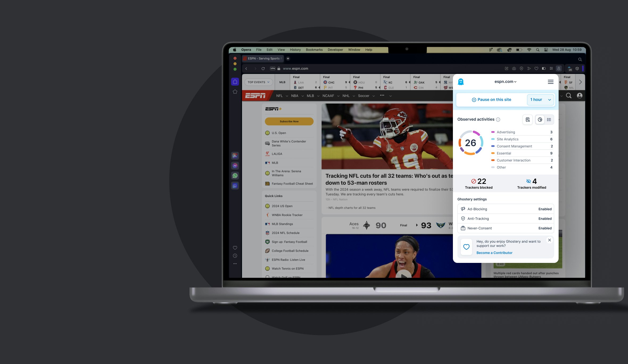Toggle Anti-Tracking enabled setting
The image size is (628, 364).
545,218
